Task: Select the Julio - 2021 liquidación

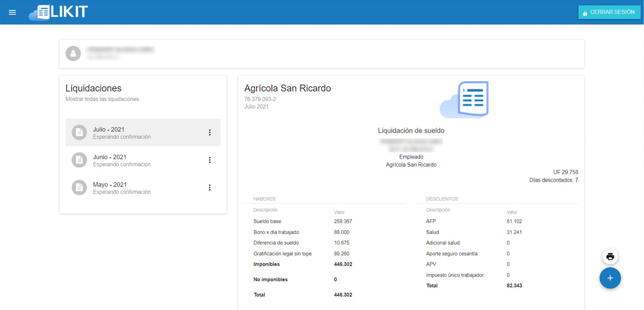Action: (x=143, y=133)
